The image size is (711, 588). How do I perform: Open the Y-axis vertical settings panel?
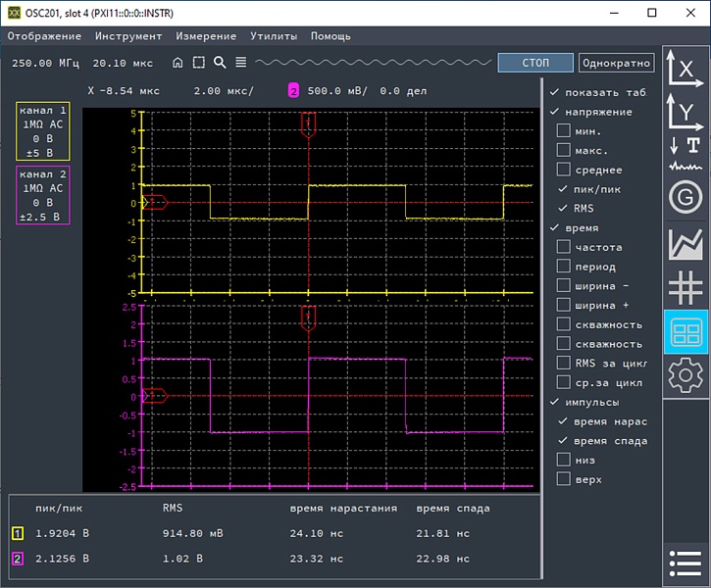(686, 113)
